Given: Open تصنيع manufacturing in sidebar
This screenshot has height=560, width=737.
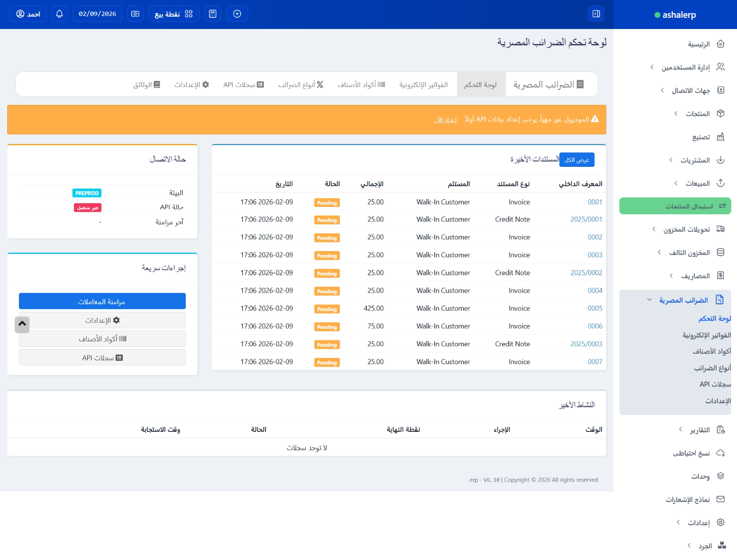Looking at the screenshot, I should pos(701,137).
